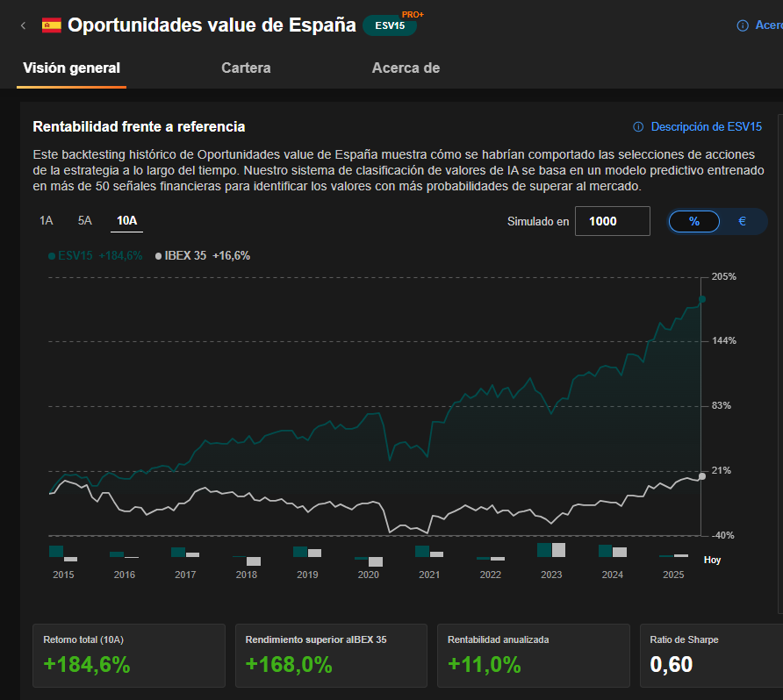Select the 2022 yearly bars
This screenshot has width=783, height=700.
pos(491,559)
